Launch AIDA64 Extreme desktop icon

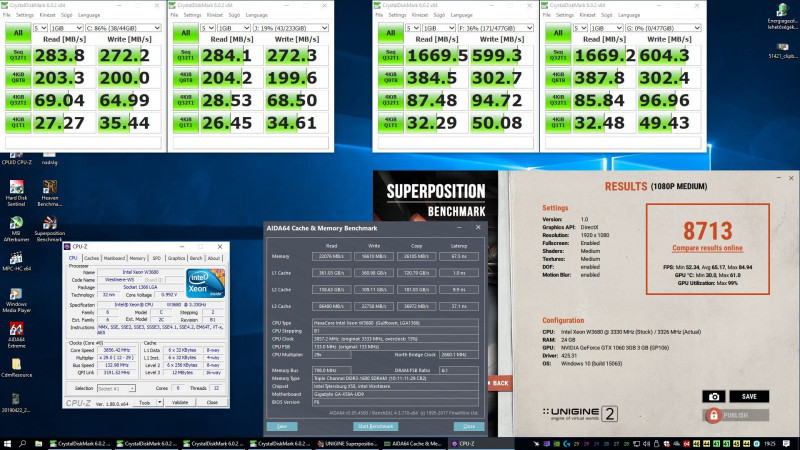point(16,335)
